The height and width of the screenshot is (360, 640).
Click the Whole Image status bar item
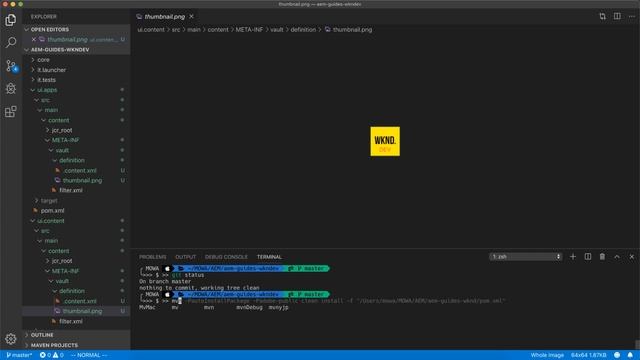547,355
